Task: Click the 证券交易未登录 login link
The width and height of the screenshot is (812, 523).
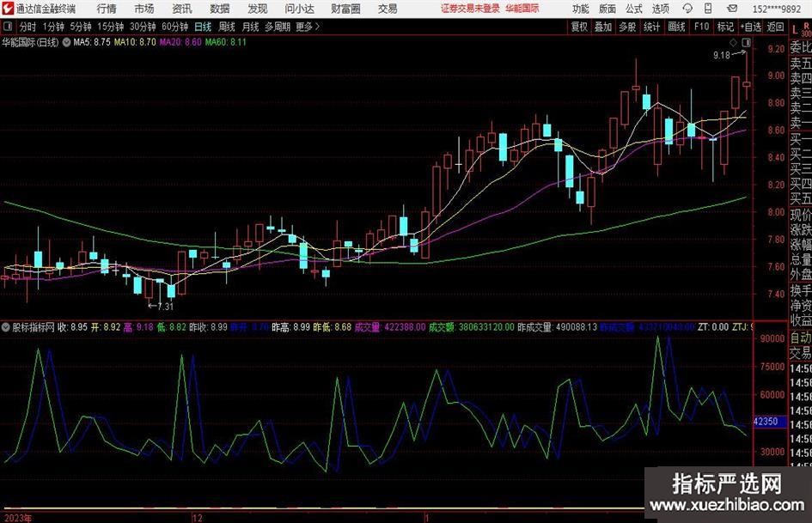Action: 471,9
